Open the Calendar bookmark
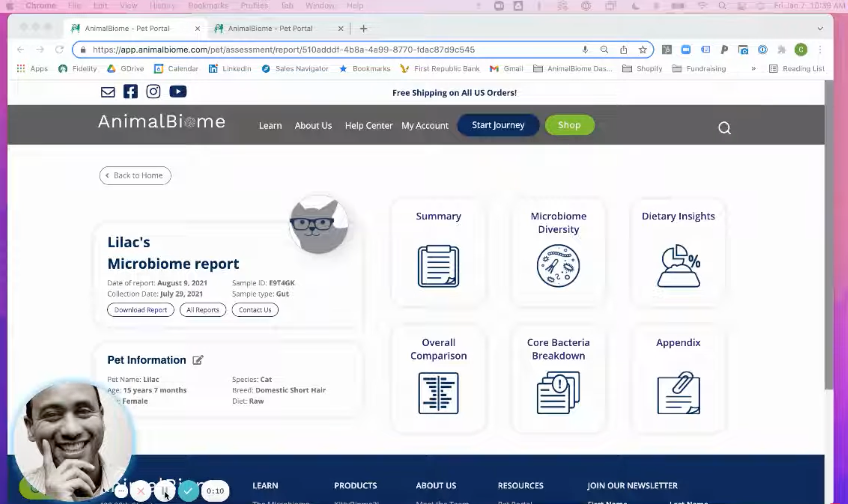This screenshot has width=848, height=504. pyautogui.click(x=176, y=69)
